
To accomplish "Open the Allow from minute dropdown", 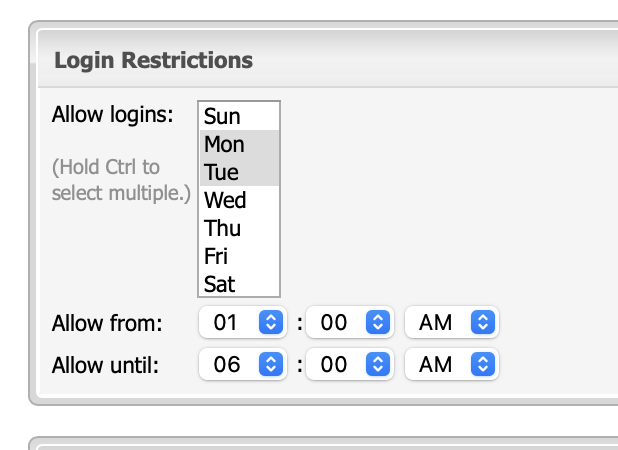I will (348, 323).
